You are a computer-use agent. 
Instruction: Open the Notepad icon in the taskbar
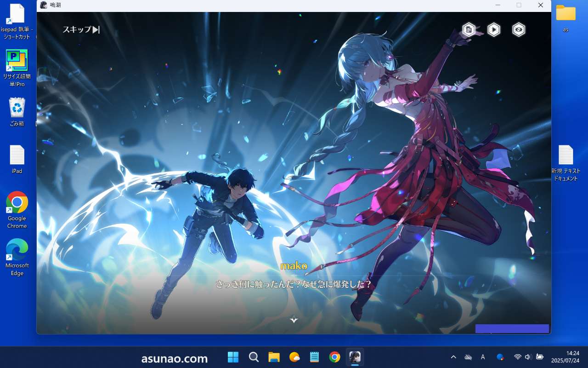point(314,357)
